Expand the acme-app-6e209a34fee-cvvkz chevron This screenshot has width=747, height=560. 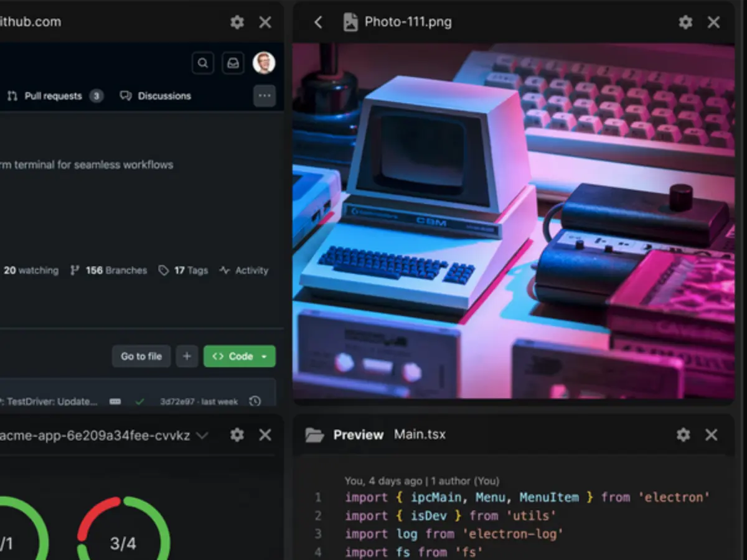(x=202, y=436)
